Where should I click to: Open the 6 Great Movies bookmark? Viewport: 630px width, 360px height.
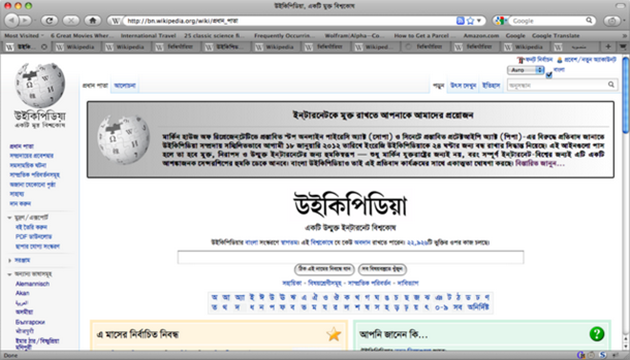(82, 35)
